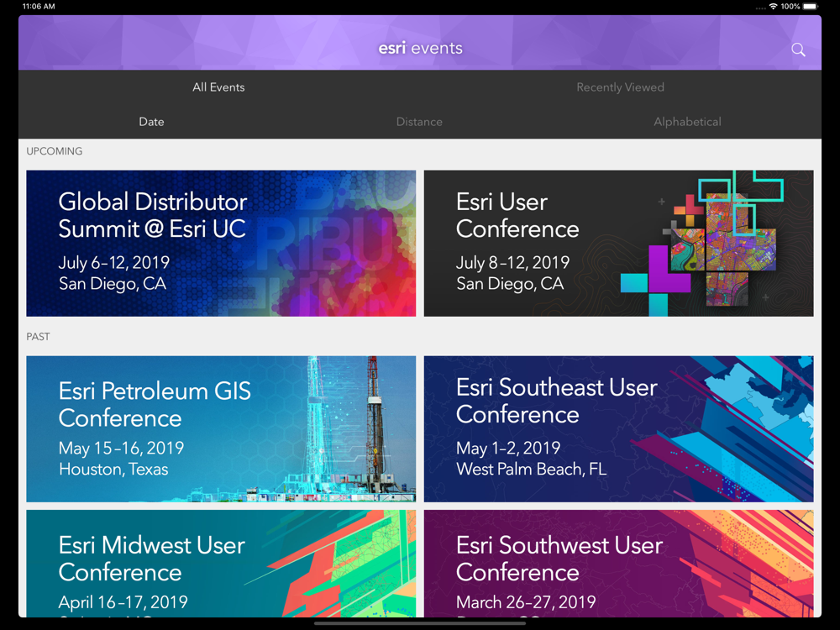The width and height of the screenshot is (840, 630).
Task: Click the battery icon in status bar
Action: click(x=810, y=7)
